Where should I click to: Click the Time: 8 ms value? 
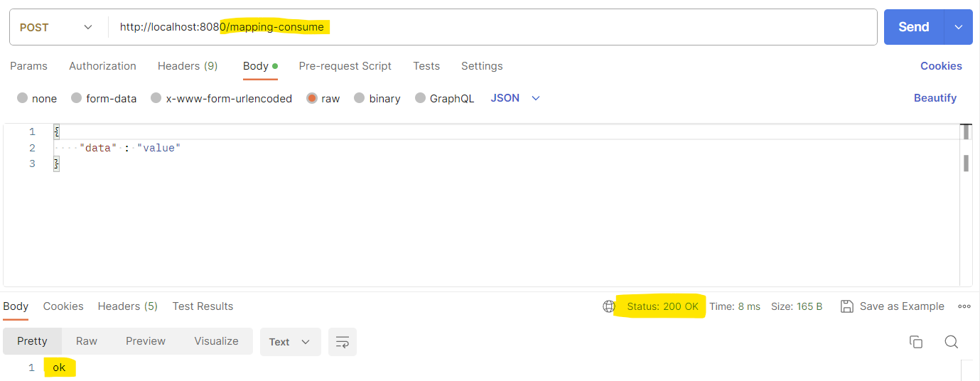coord(735,306)
